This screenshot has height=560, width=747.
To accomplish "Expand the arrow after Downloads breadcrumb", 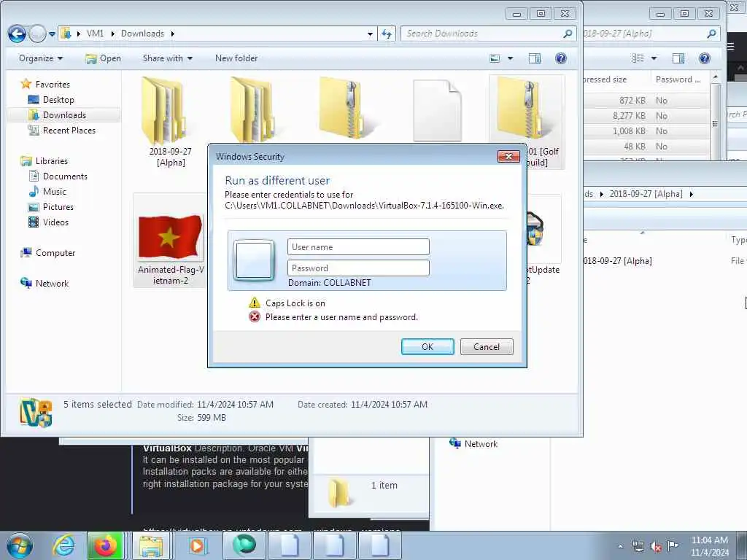I will pos(172,34).
